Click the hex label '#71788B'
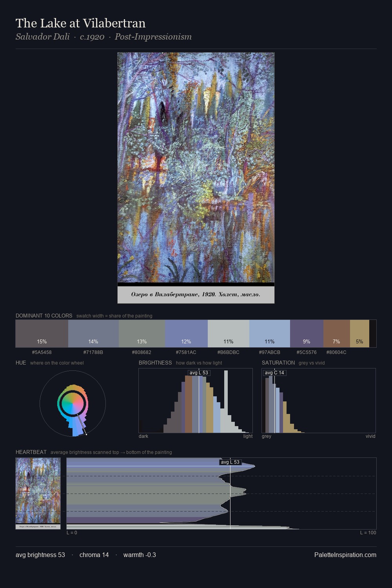Viewport: 392px width, 588px height. click(93, 352)
